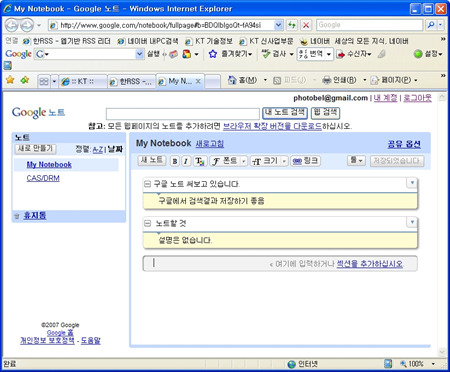450x372 pixels.
Task: Go forward with the browser Forward button
Action: pyautogui.click(x=27, y=25)
